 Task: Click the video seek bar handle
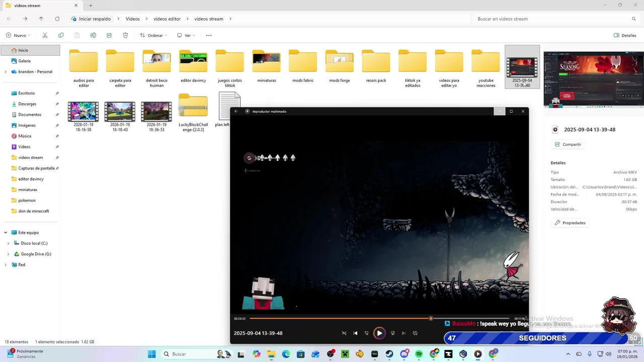[x=431, y=318]
